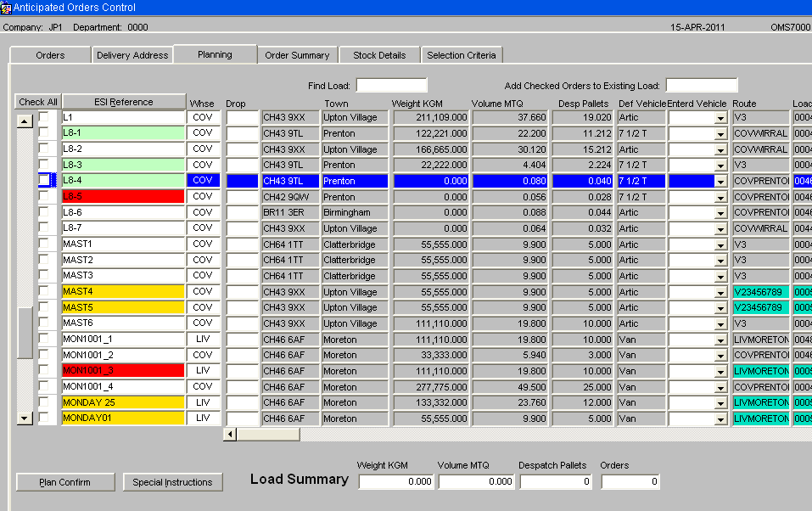Click the Anticipated Orders Control window icon
This screenshot has width=812, height=511.
pyautogui.click(x=6, y=8)
